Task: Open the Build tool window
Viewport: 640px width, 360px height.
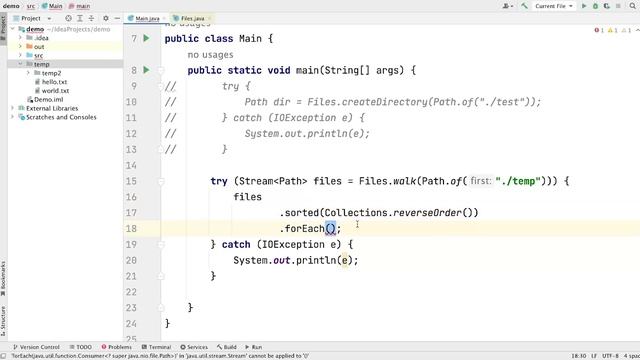Action: pos(227,347)
